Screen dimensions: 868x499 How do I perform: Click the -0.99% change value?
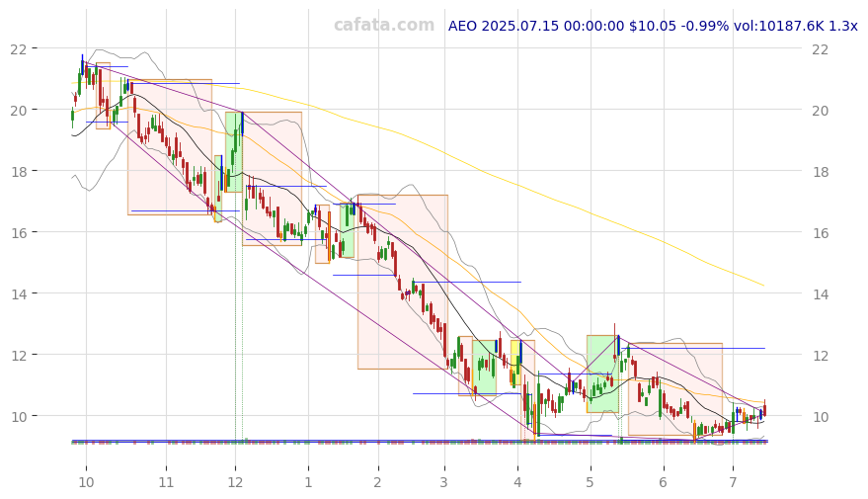pyautogui.click(x=705, y=26)
